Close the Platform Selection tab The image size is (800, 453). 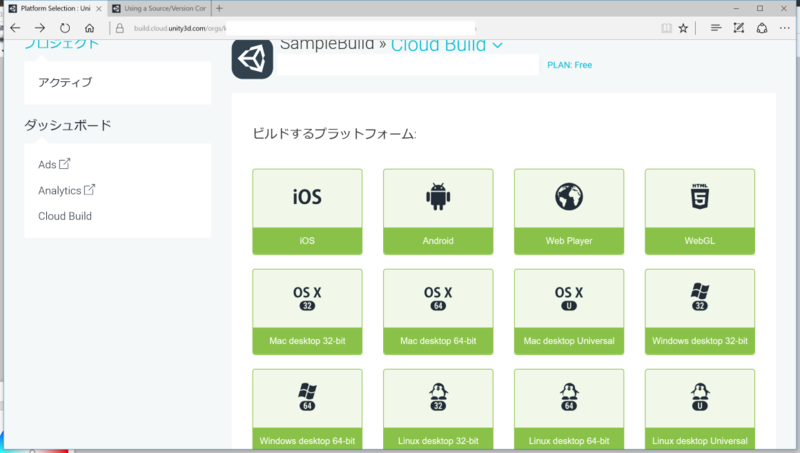(x=99, y=9)
